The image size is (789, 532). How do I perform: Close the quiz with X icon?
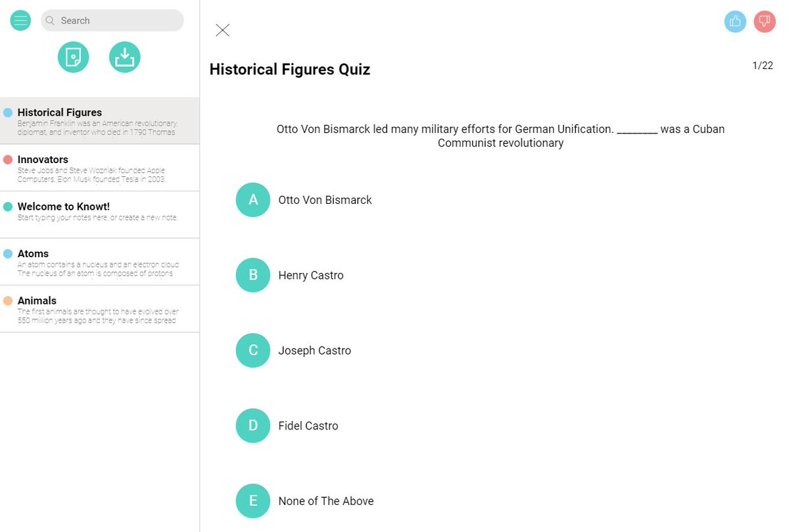click(223, 30)
